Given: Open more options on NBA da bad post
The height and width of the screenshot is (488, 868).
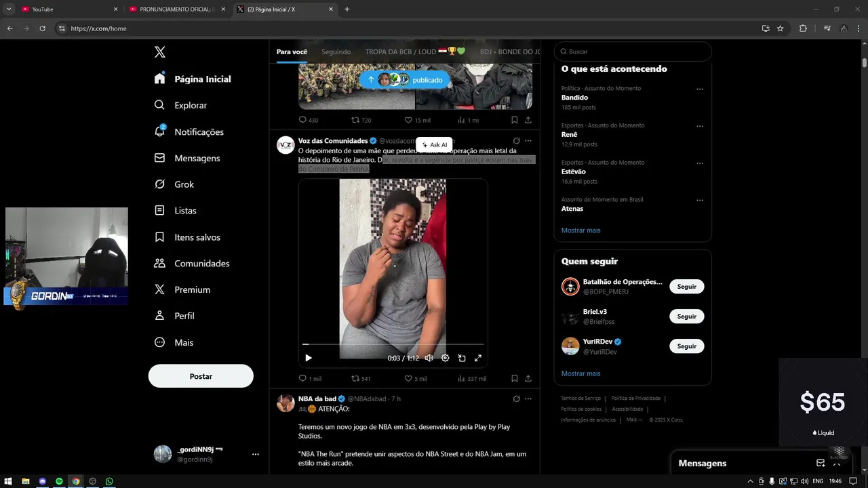Looking at the screenshot, I should tap(528, 399).
